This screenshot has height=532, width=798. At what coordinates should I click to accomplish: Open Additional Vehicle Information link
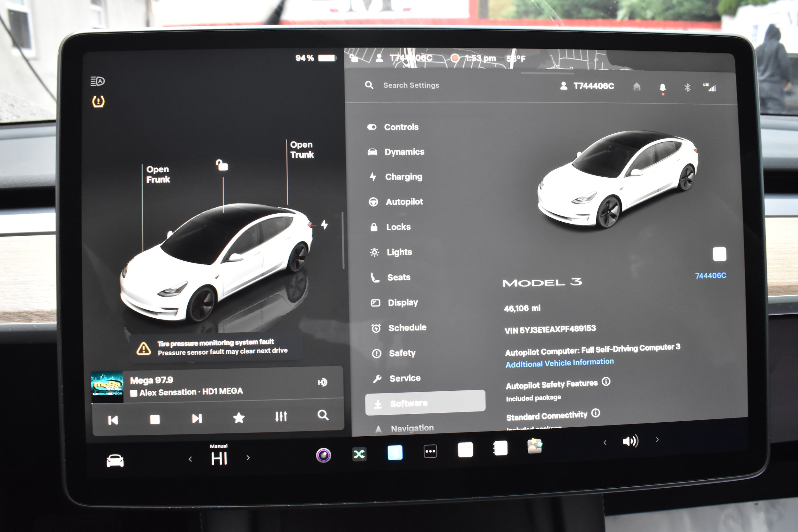pyautogui.click(x=559, y=362)
